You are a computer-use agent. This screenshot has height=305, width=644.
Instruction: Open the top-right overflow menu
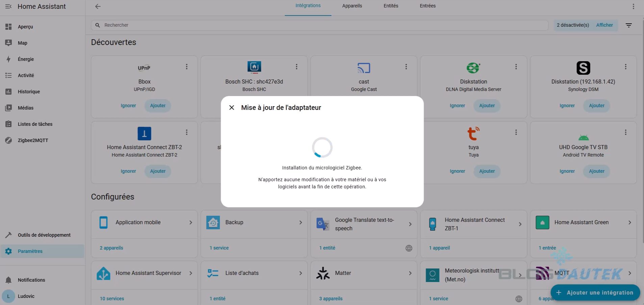click(x=633, y=6)
